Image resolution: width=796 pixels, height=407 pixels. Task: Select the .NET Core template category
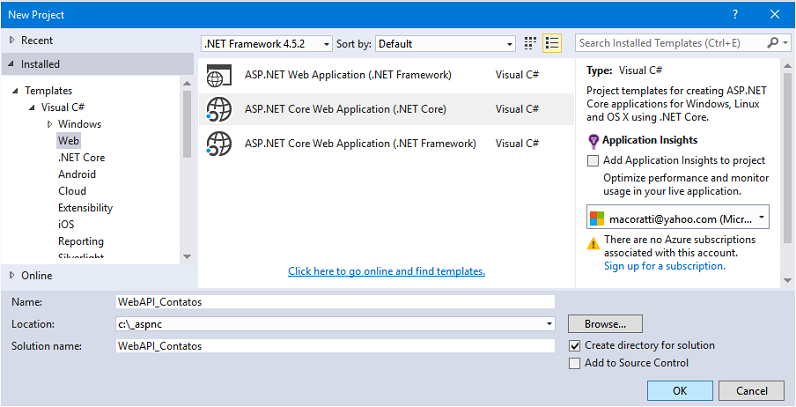coord(81,158)
